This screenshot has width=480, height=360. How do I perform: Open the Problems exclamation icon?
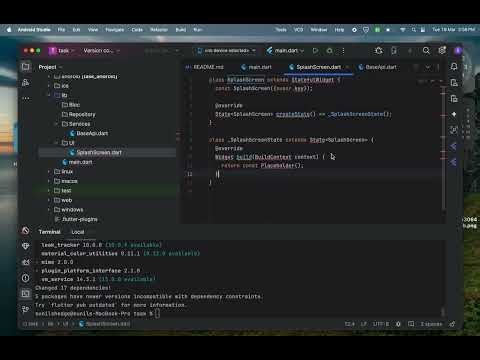[x=26, y=278]
